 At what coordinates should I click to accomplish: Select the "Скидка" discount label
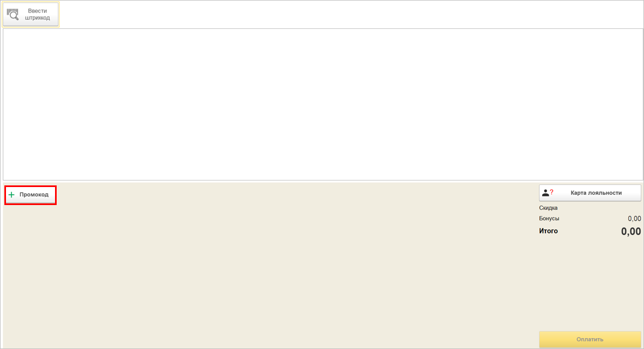[x=548, y=208]
